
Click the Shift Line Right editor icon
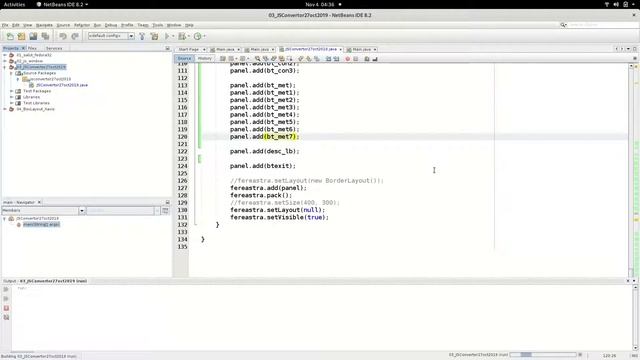coord(336,59)
